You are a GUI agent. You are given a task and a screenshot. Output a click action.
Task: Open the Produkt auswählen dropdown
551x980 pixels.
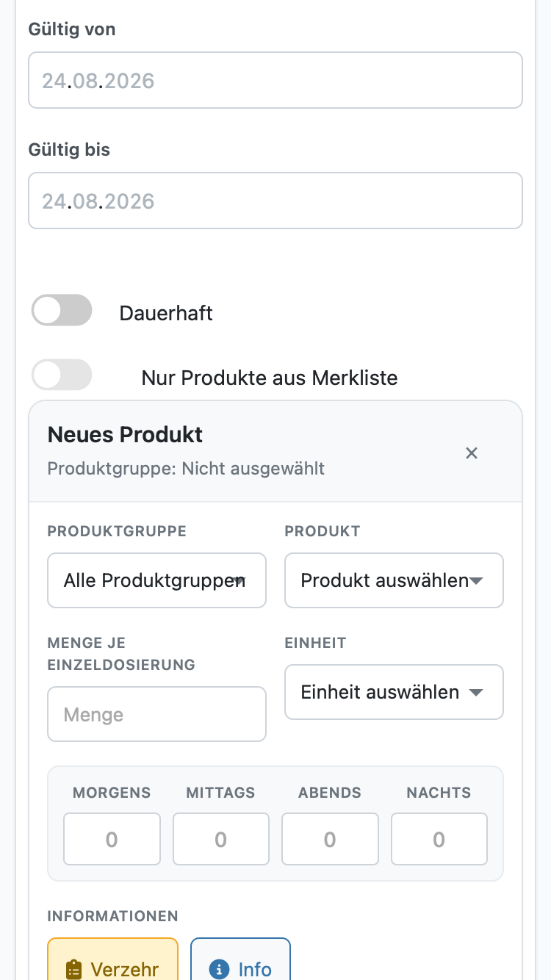tap(394, 580)
